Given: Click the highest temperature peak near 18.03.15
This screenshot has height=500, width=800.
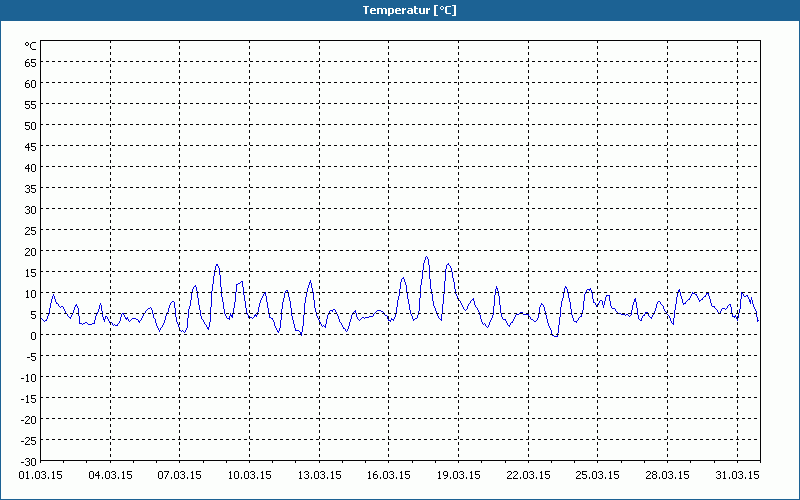Looking at the screenshot, I should click(x=427, y=257).
